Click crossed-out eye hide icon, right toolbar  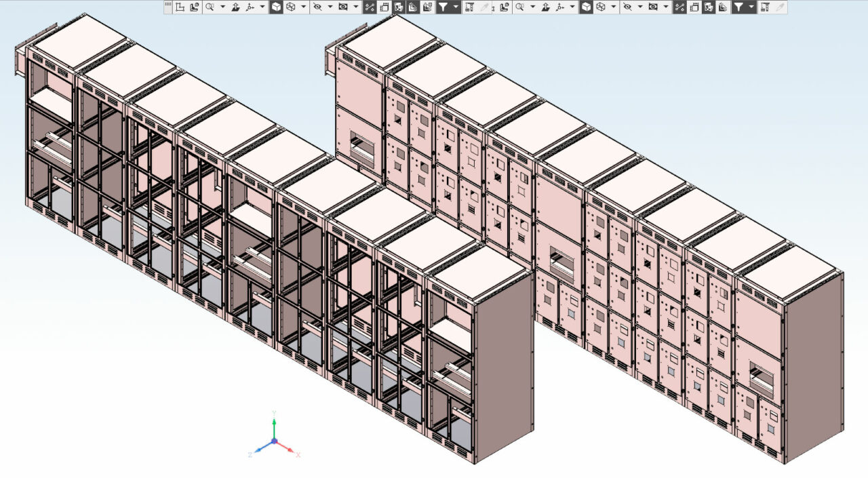pos(627,7)
